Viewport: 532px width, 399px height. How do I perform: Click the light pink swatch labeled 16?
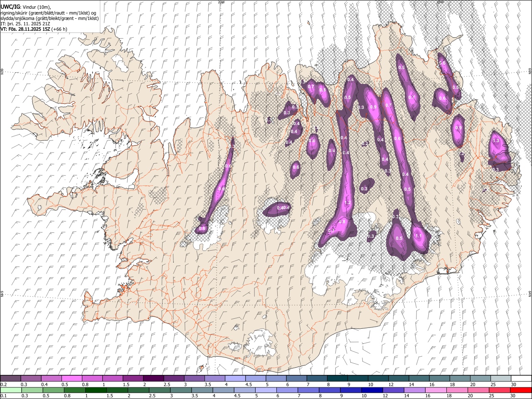[436, 390]
